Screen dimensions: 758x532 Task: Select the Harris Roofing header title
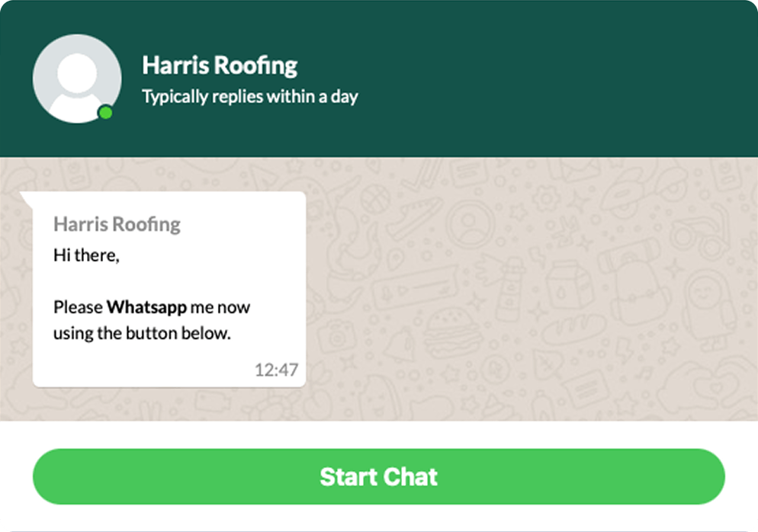click(219, 66)
